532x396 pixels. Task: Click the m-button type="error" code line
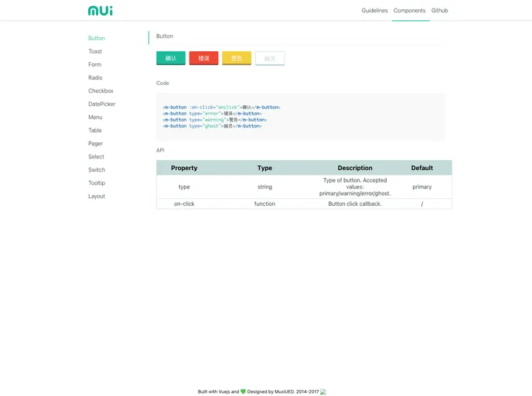[212, 114]
